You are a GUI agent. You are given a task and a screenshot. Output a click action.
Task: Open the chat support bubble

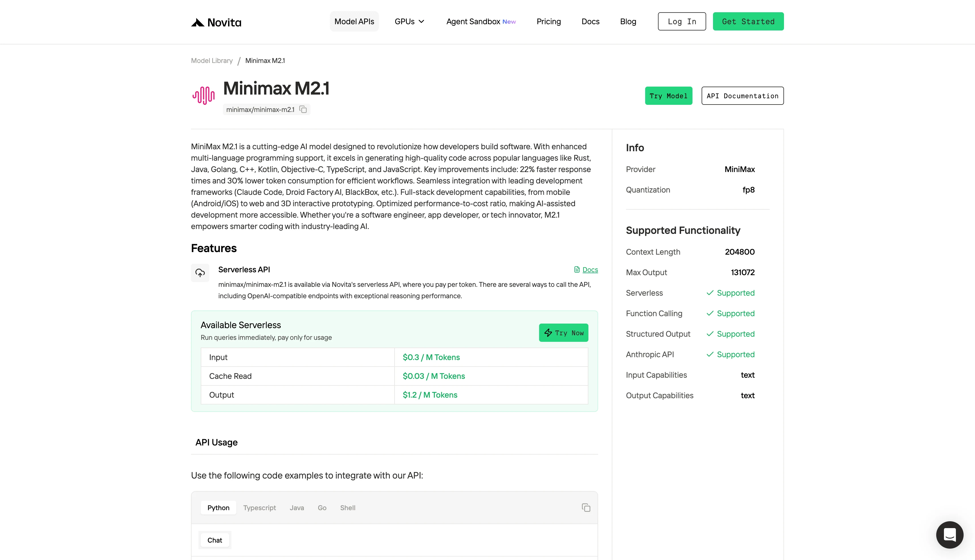(950, 535)
